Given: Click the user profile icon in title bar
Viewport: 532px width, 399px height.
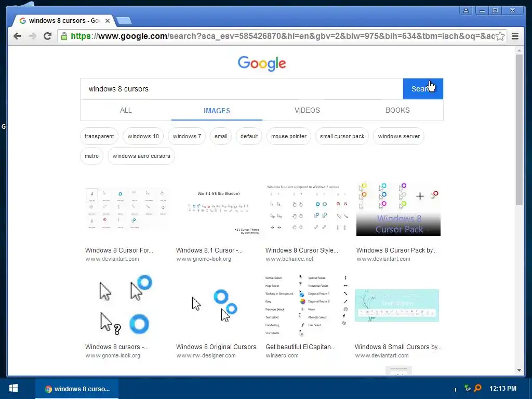Looking at the screenshot, I should (x=466, y=10).
